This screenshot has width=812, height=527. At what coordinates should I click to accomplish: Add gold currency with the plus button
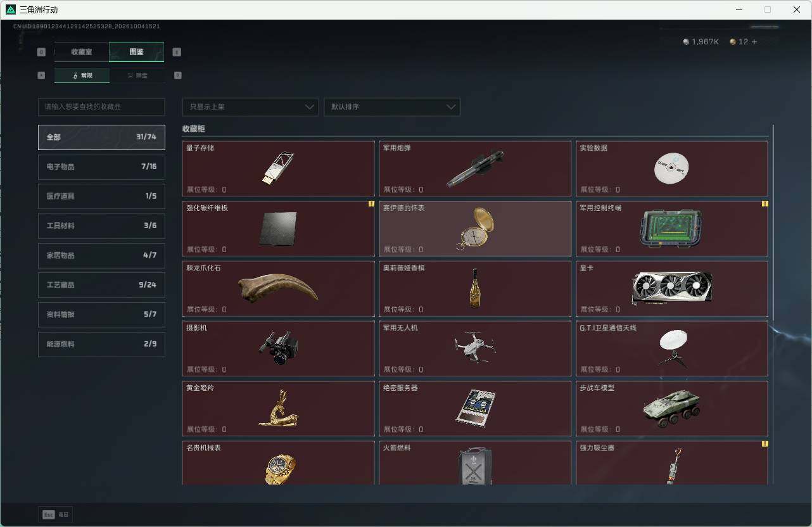(754, 42)
